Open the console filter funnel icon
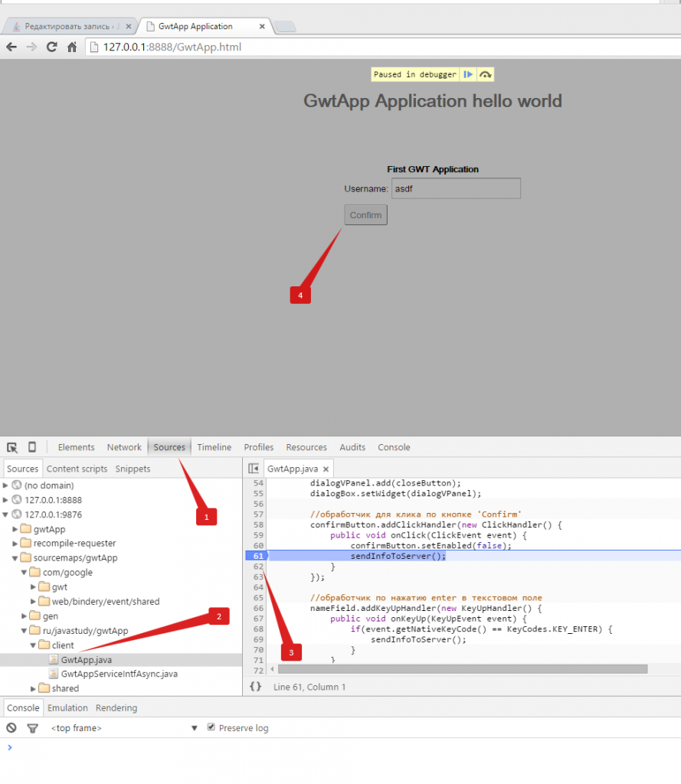Image resolution: width=681 pixels, height=784 pixels. [31, 727]
